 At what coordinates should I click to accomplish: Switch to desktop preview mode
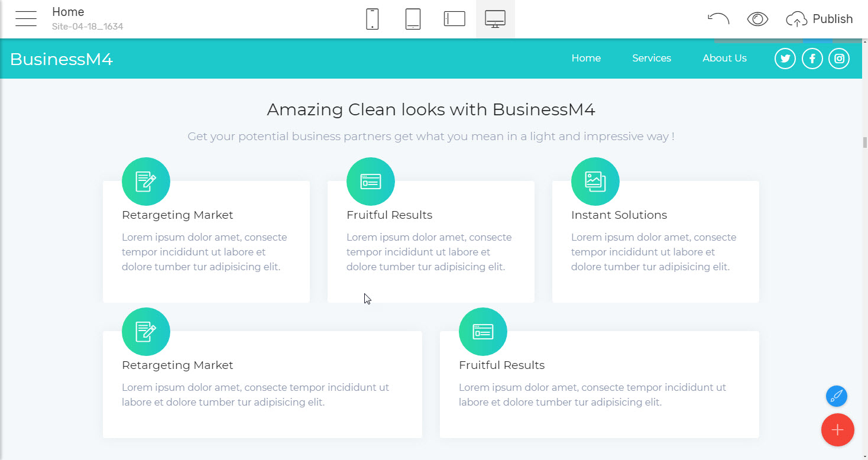[495, 19]
